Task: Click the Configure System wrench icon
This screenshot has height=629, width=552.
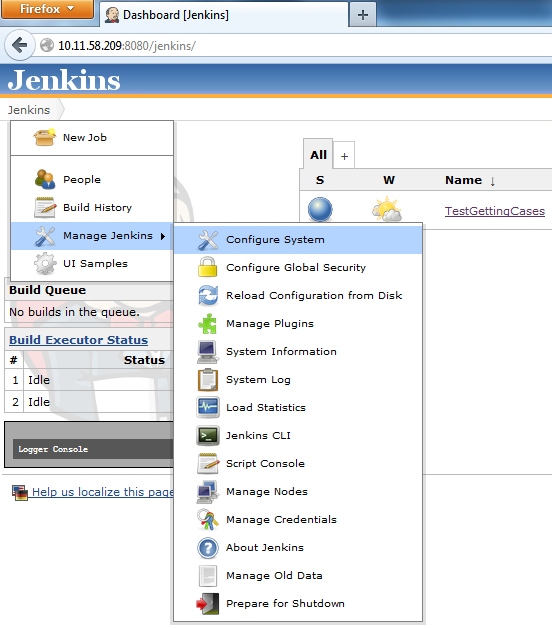Action: pos(208,240)
